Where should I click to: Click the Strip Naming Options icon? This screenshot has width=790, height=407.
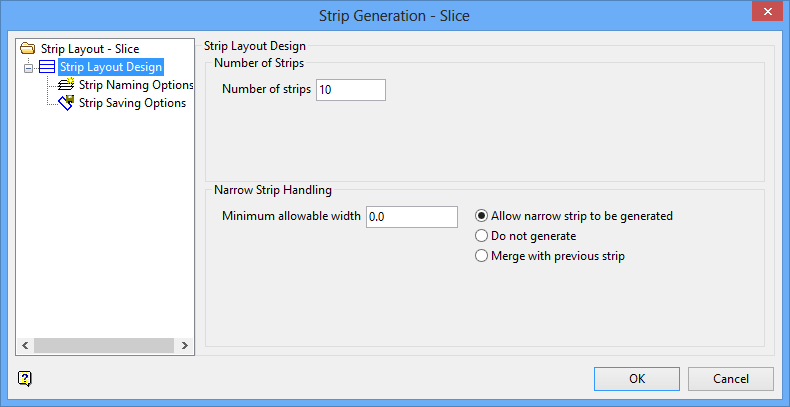[67, 85]
